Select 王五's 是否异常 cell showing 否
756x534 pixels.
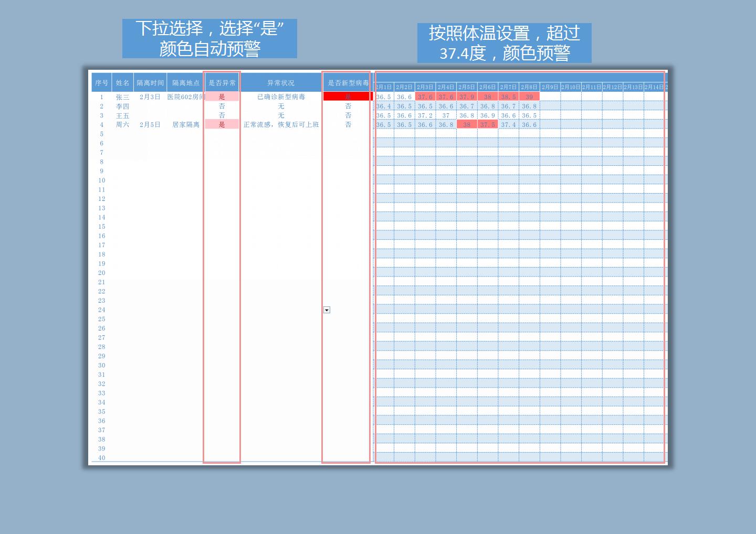pos(222,115)
